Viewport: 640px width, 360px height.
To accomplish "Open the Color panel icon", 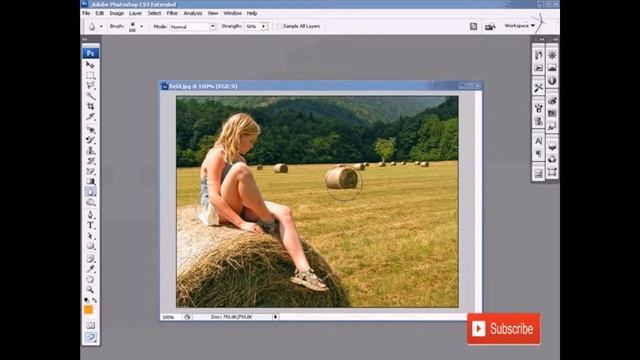I will pos(552,100).
